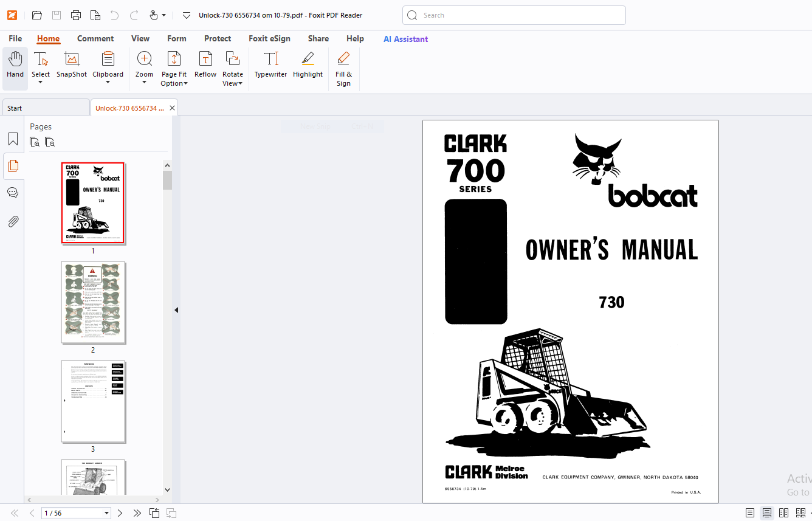Open the Comments side panel

click(13, 193)
